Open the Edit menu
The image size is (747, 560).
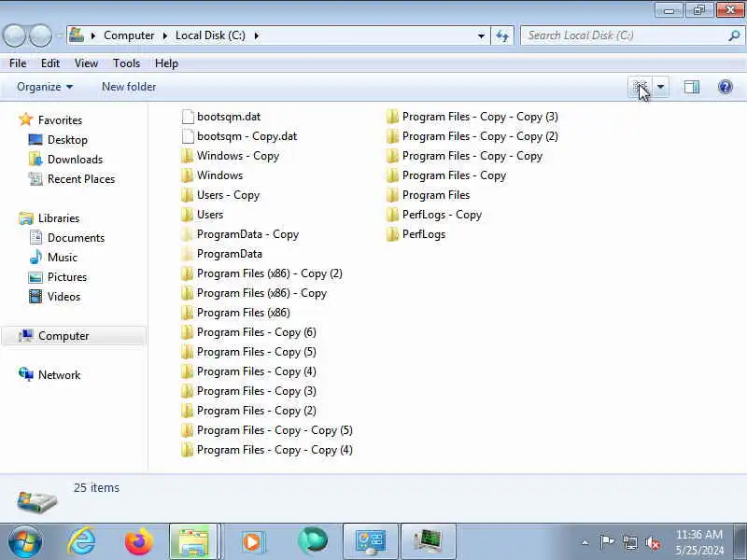point(50,63)
